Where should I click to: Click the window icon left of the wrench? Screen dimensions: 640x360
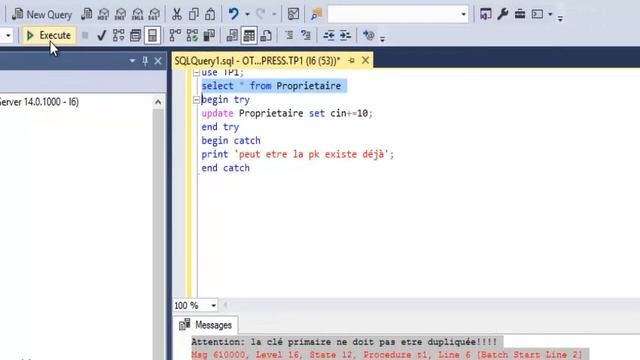485,14
